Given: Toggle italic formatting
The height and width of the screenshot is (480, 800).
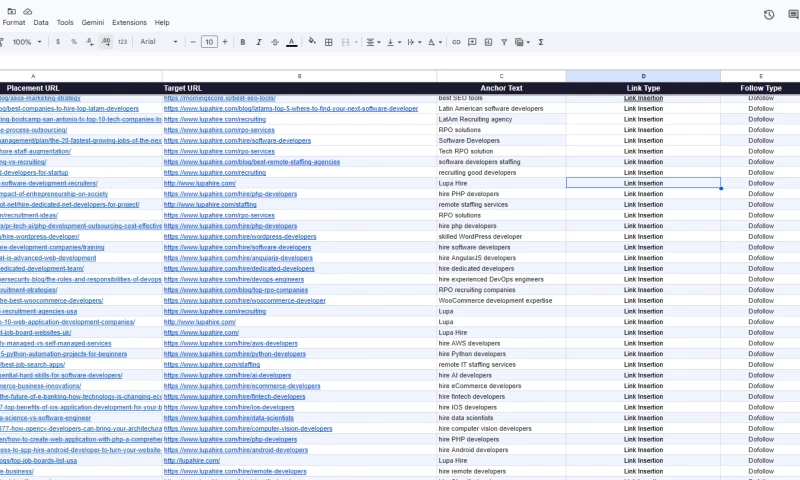Looking at the screenshot, I should [x=259, y=42].
